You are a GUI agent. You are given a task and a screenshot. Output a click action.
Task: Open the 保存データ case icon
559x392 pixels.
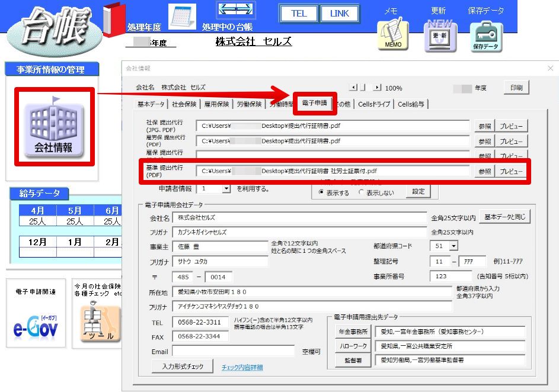tap(486, 37)
